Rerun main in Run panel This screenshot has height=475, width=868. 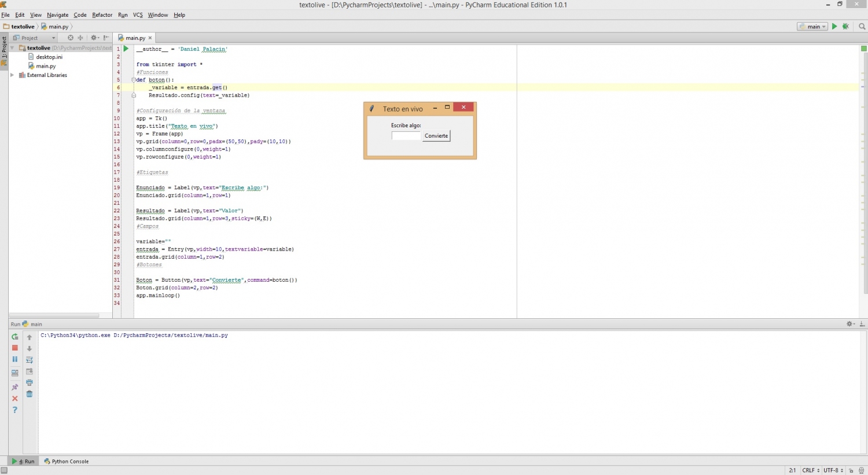tap(15, 337)
